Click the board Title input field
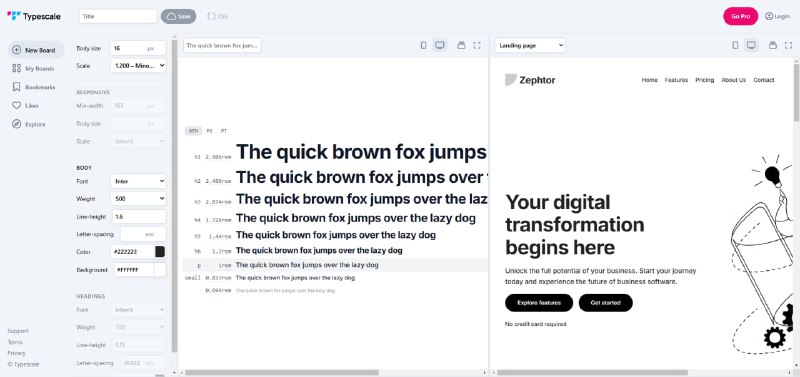Viewport: 800px width, 377px height. pos(118,16)
